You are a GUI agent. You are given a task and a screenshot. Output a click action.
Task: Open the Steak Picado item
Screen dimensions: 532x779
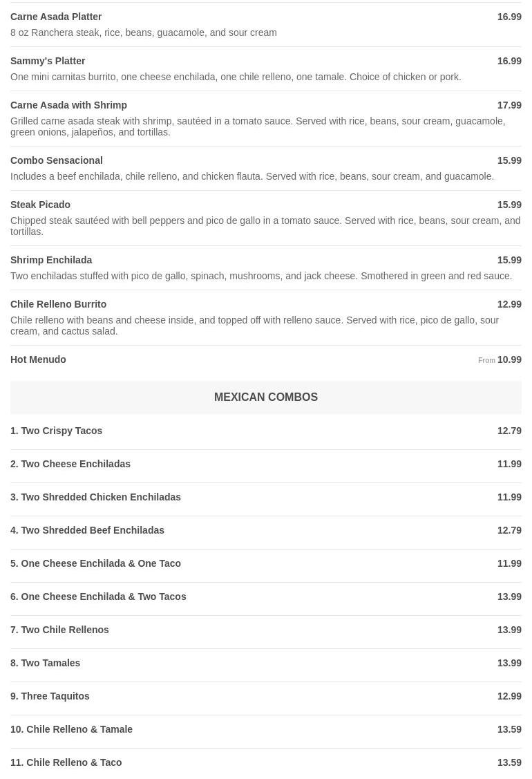(40, 205)
